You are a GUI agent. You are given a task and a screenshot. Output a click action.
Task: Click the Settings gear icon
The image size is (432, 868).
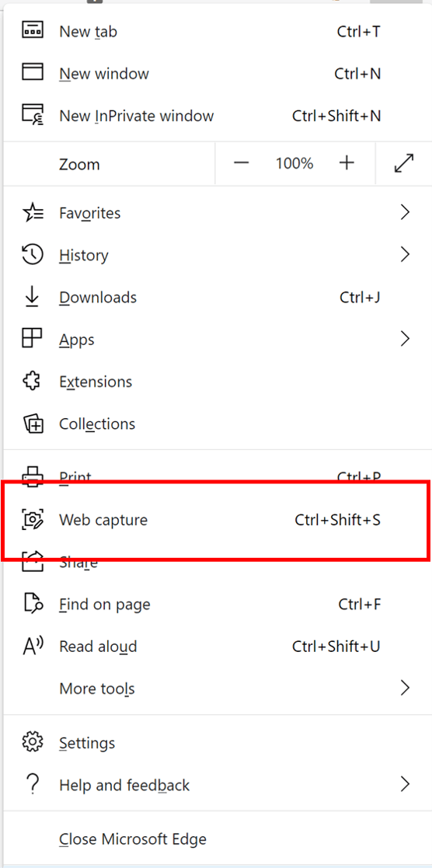[32, 742]
